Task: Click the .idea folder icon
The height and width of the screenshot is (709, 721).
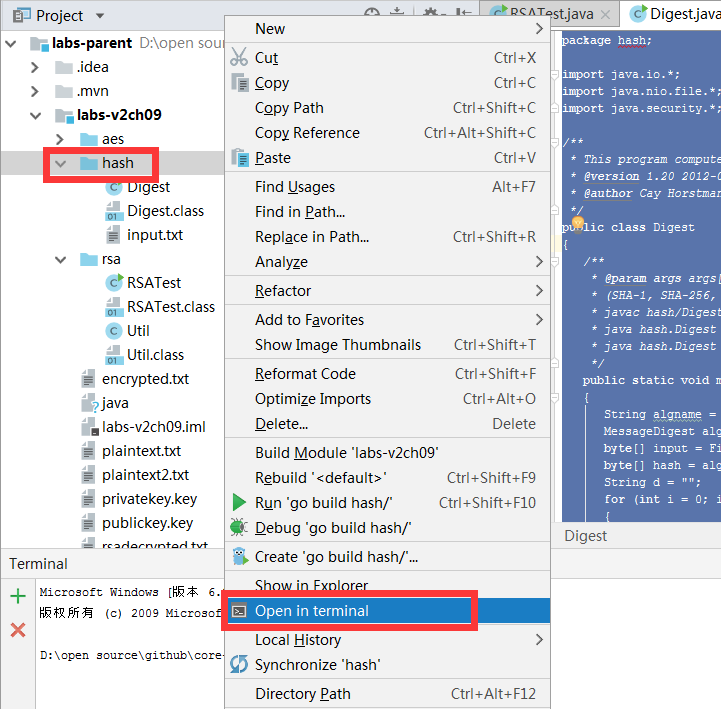Action: [x=64, y=67]
